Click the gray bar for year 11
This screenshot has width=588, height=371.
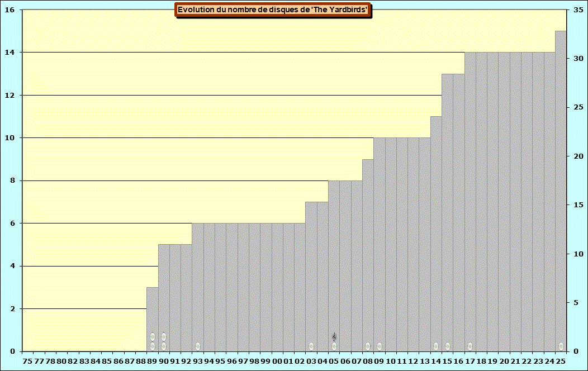[x=402, y=245]
